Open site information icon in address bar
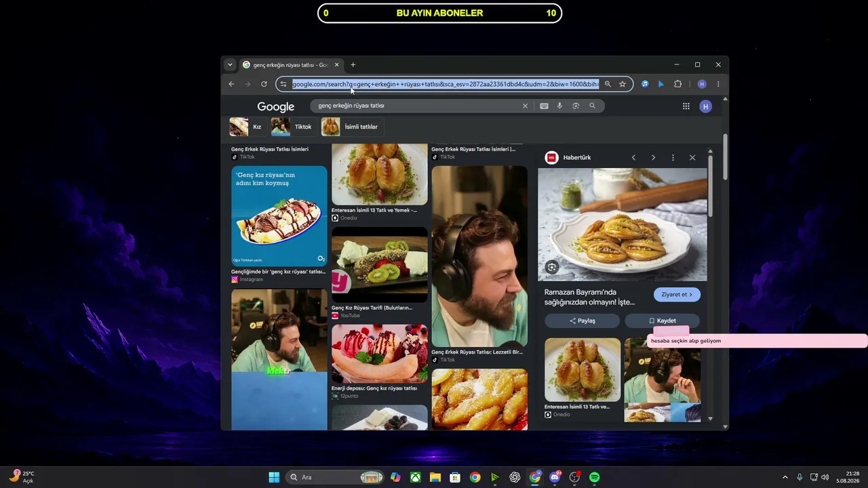The width and height of the screenshot is (868, 488). (x=283, y=84)
